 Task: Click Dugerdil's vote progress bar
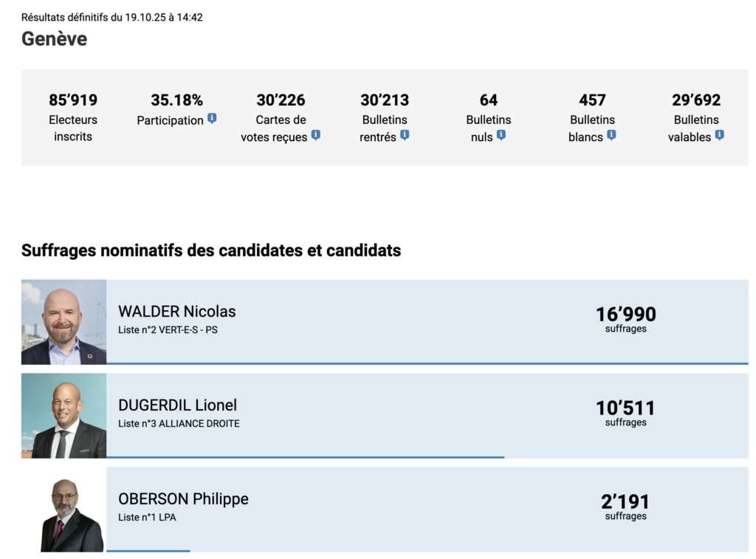click(x=305, y=457)
